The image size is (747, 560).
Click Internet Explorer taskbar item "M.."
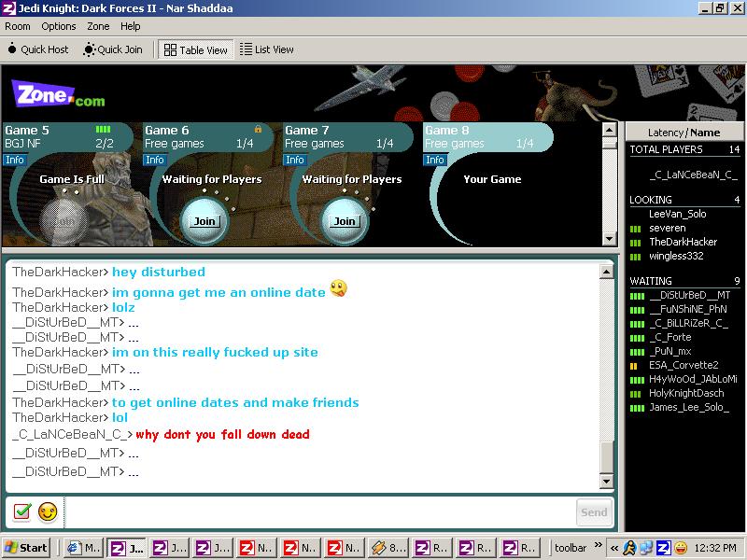[x=85, y=548]
